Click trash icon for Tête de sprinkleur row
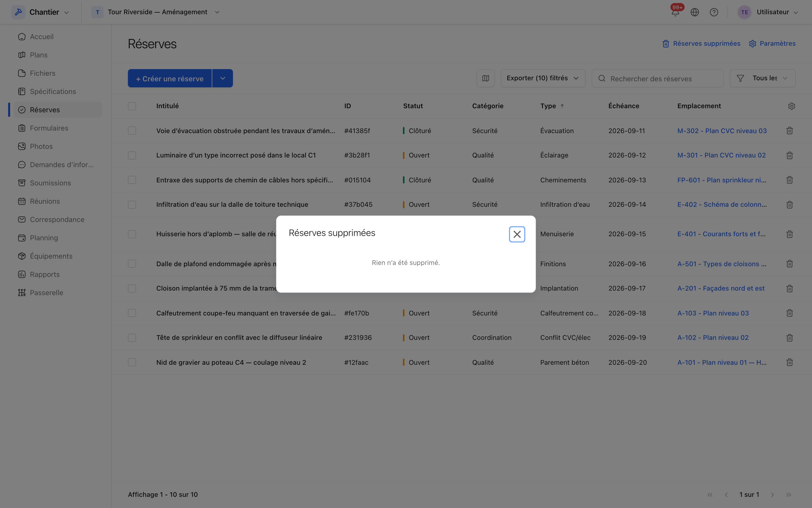This screenshot has width=812, height=508. (789, 338)
